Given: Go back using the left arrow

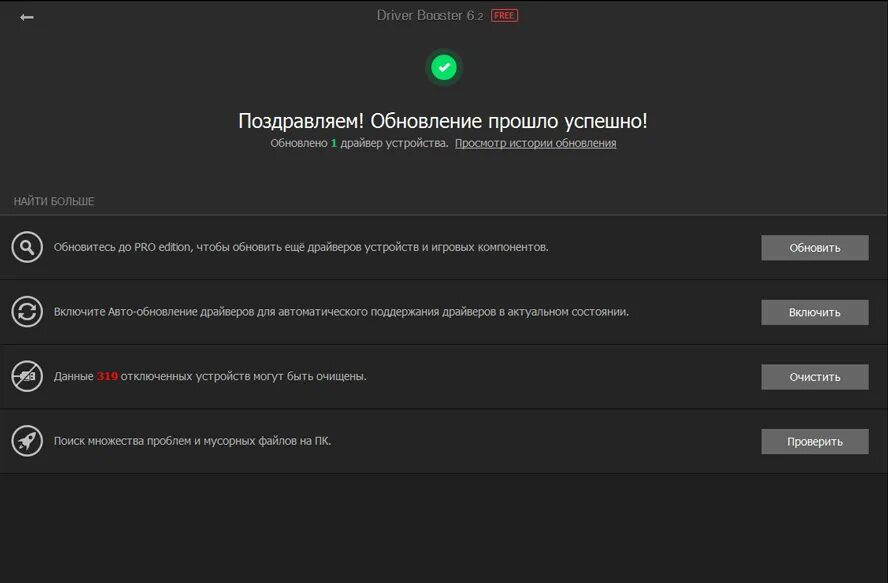Looking at the screenshot, I should click(x=27, y=18).
